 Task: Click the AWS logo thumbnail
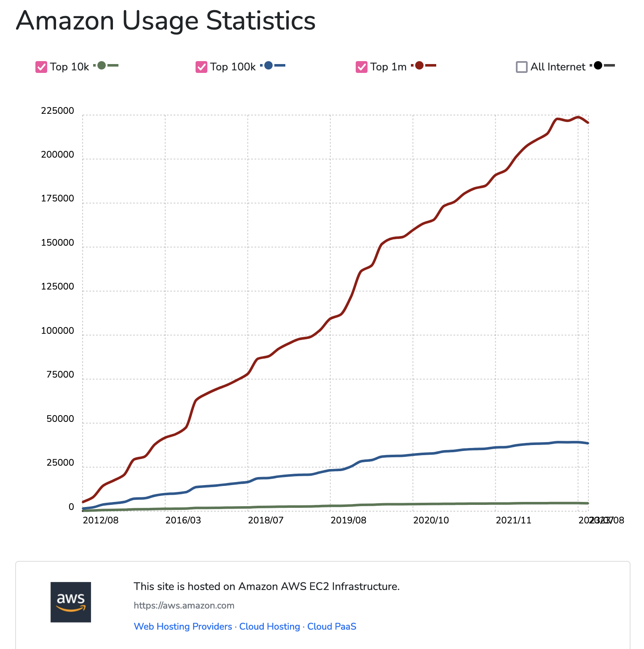point(70,603)
